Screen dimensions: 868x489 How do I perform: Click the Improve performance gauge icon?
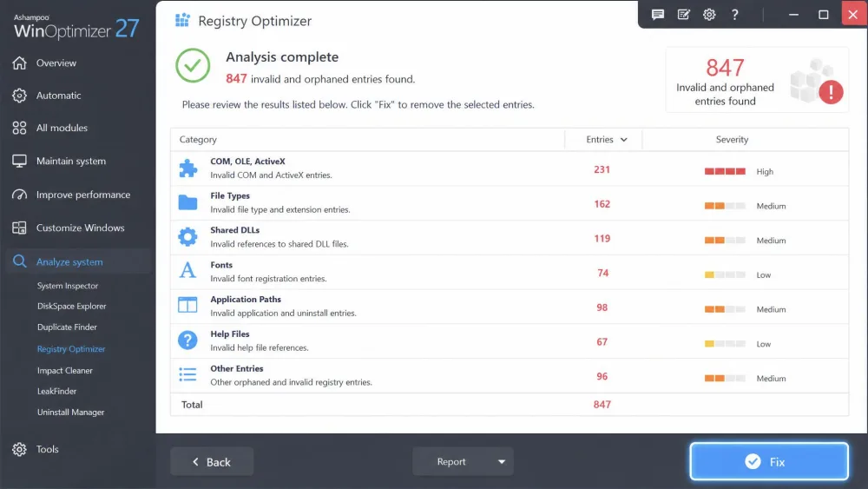click(x=19, y=195)
